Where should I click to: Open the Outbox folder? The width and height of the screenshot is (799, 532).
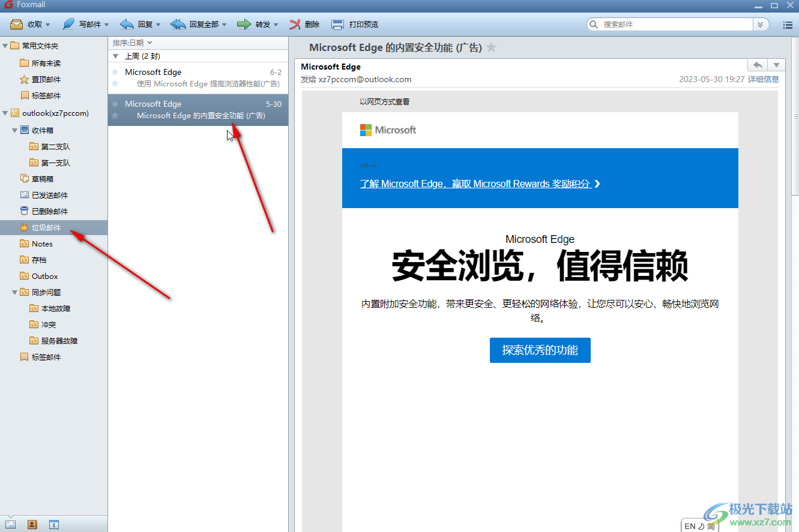click(x=45, y=276)
